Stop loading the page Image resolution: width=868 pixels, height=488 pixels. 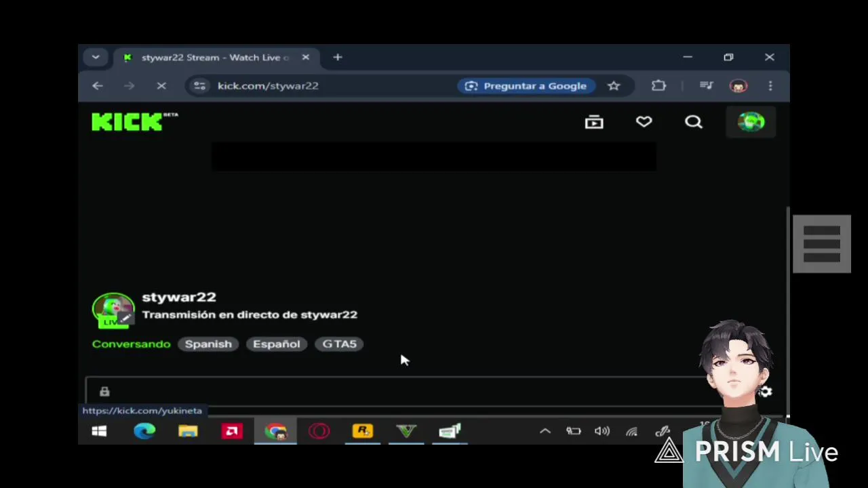coord(161,86)
